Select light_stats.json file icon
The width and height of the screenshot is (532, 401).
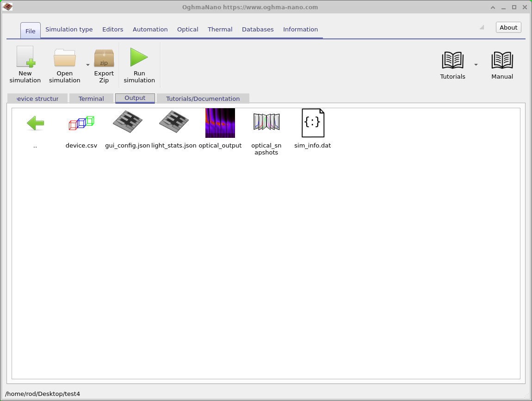coord(174,122)
